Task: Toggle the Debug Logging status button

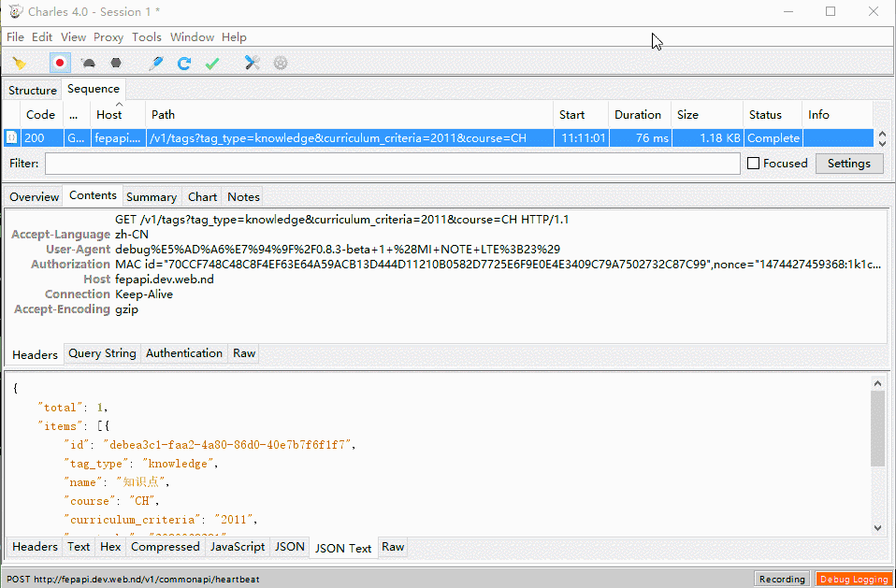Action: click(854, 579)
